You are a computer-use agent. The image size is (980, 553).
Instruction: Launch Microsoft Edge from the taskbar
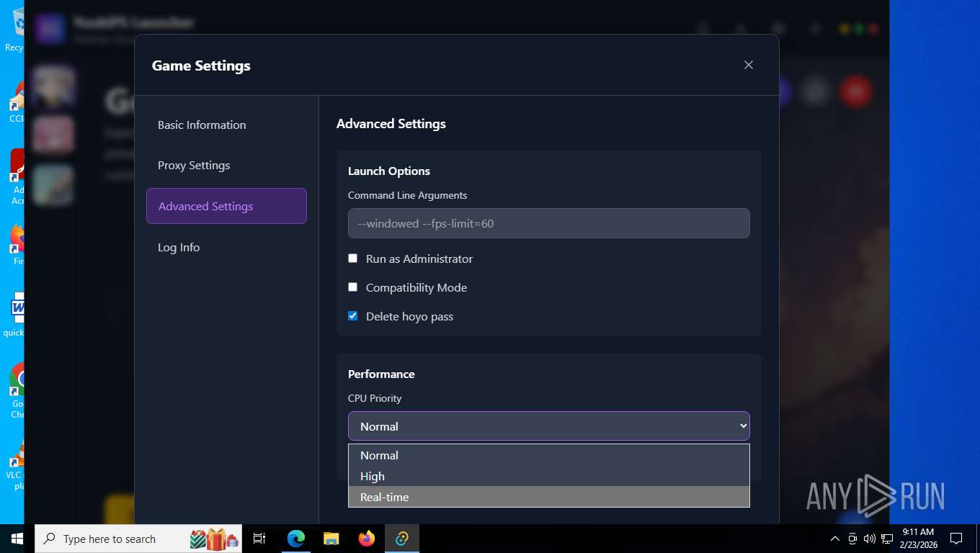(295, 539)
